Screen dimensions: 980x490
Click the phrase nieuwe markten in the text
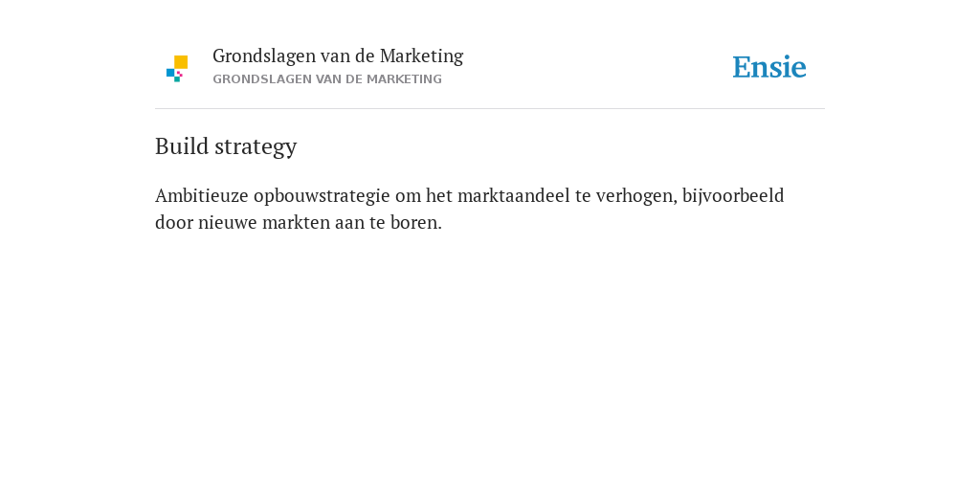264,222
